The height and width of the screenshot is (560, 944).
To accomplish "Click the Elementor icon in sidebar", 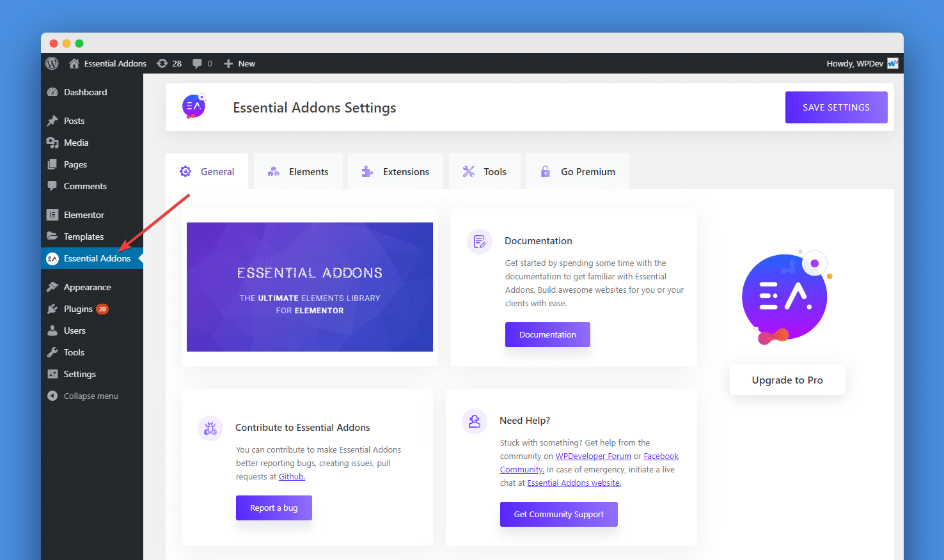I will 52,215.
